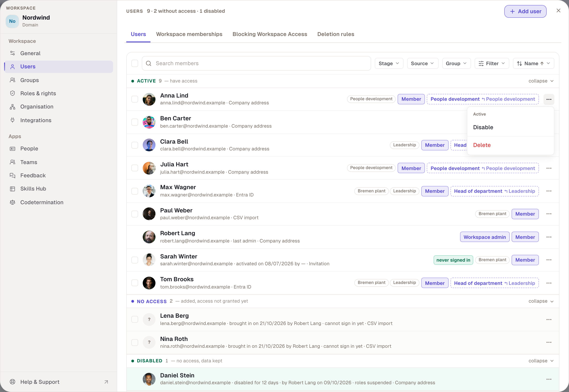Close the settings panel with the X

coord(559,10)
